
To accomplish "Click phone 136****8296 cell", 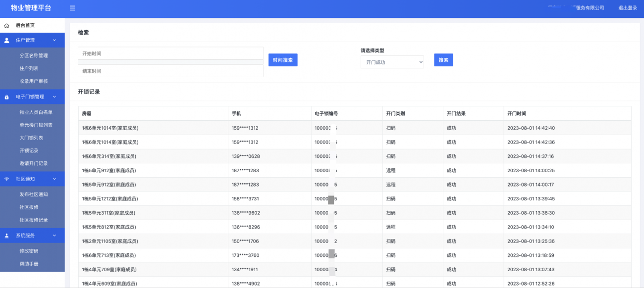I will [269, 227].
